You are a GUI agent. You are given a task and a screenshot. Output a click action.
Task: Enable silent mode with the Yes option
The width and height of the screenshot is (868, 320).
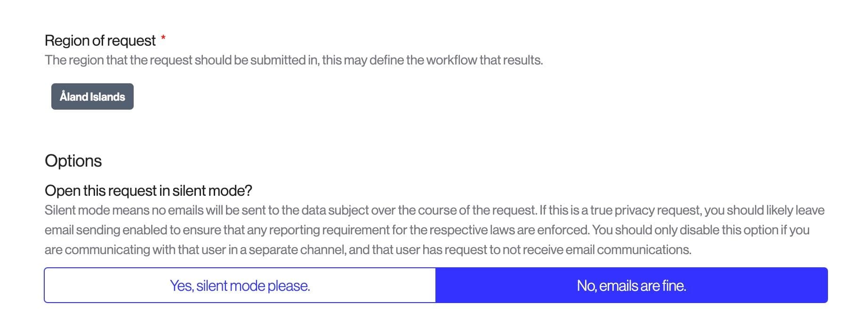click(x=240, y=286)
